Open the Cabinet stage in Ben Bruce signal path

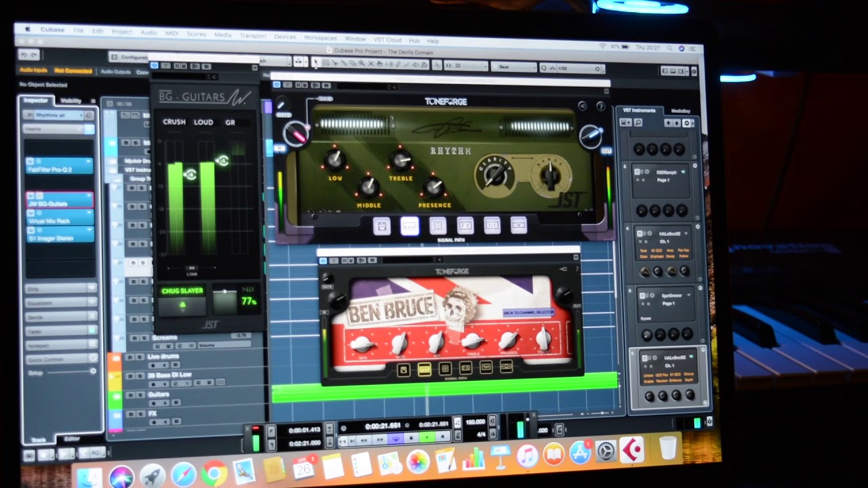445,369
